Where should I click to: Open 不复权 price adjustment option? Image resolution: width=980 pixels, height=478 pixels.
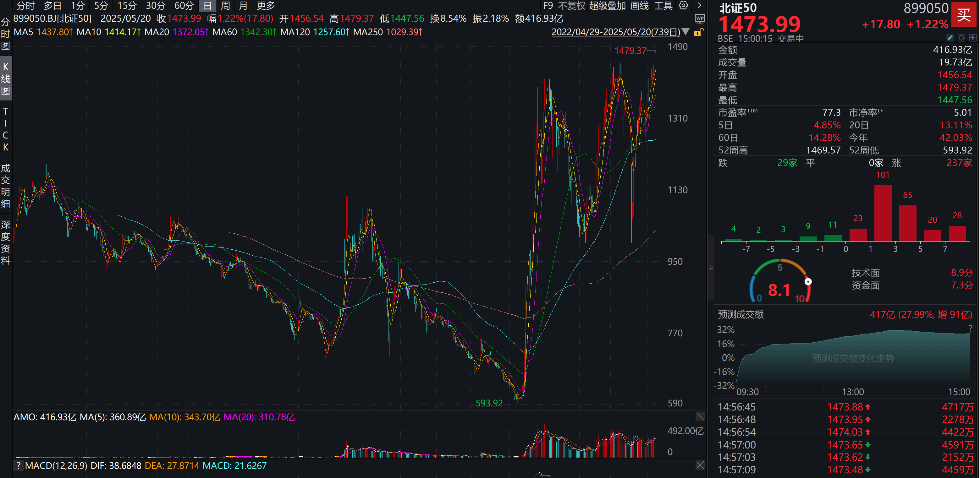click(571, 6)
